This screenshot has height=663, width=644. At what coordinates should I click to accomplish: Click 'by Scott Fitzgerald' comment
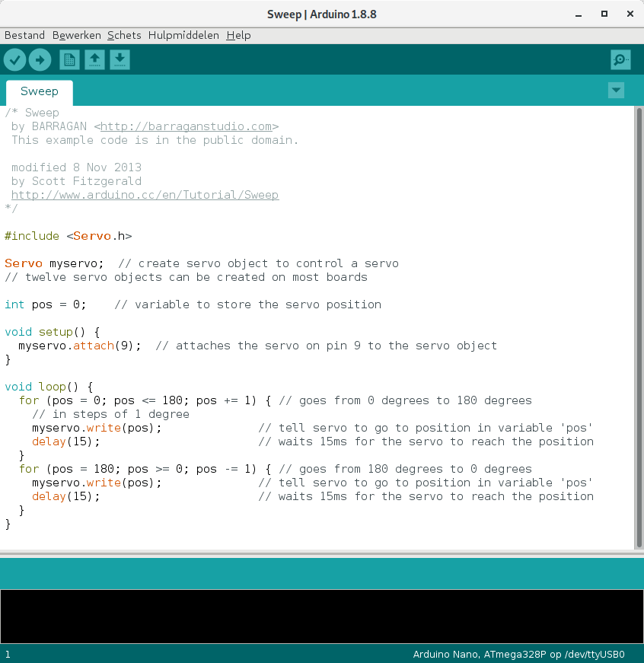(x=77, y=181)
